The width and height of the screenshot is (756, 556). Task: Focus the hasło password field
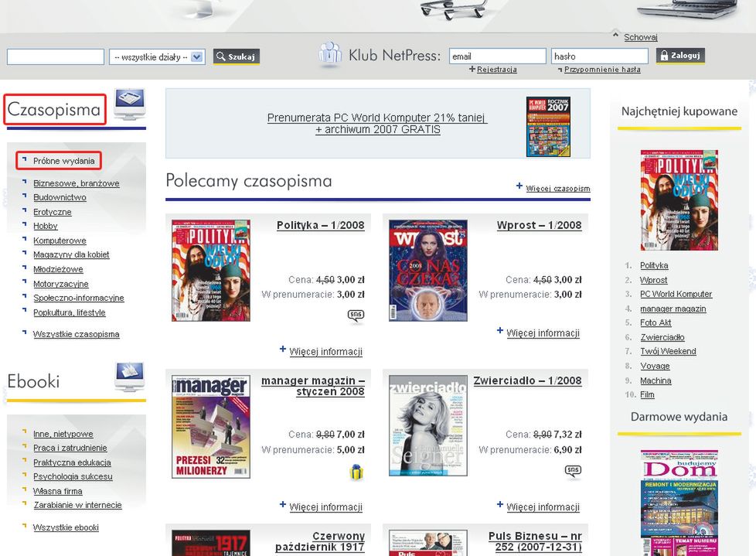599,56
